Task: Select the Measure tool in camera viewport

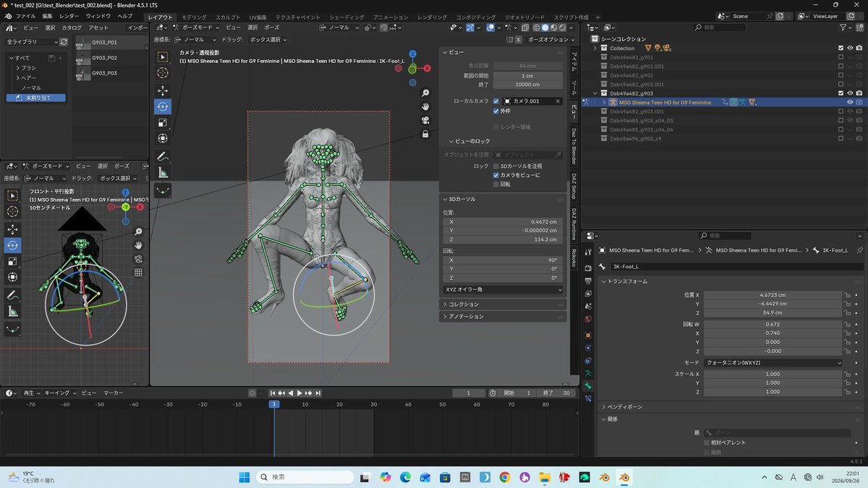Action: click(x=163, y=173)
